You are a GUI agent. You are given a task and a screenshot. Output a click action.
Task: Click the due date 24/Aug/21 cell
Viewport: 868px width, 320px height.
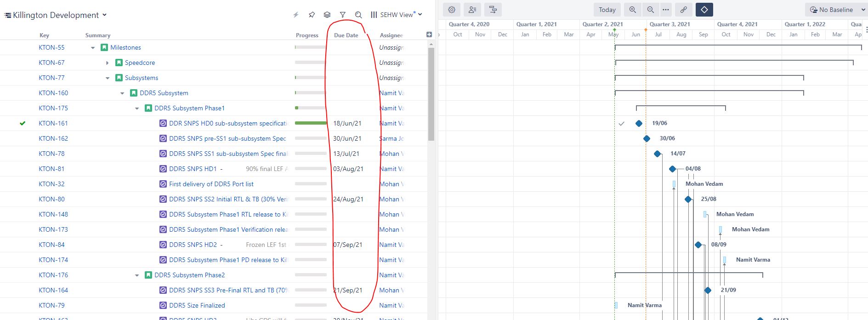[x=348, y=199]
